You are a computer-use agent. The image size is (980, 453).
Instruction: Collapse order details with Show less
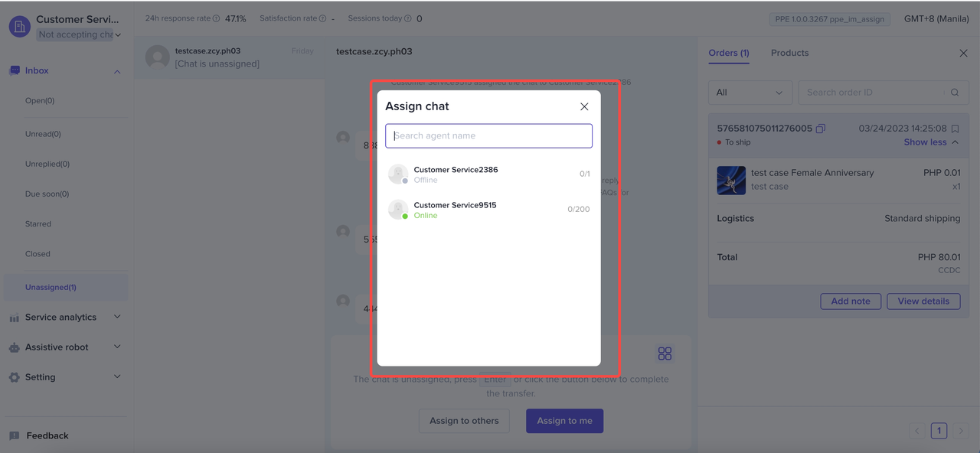(x=931, y=142)
